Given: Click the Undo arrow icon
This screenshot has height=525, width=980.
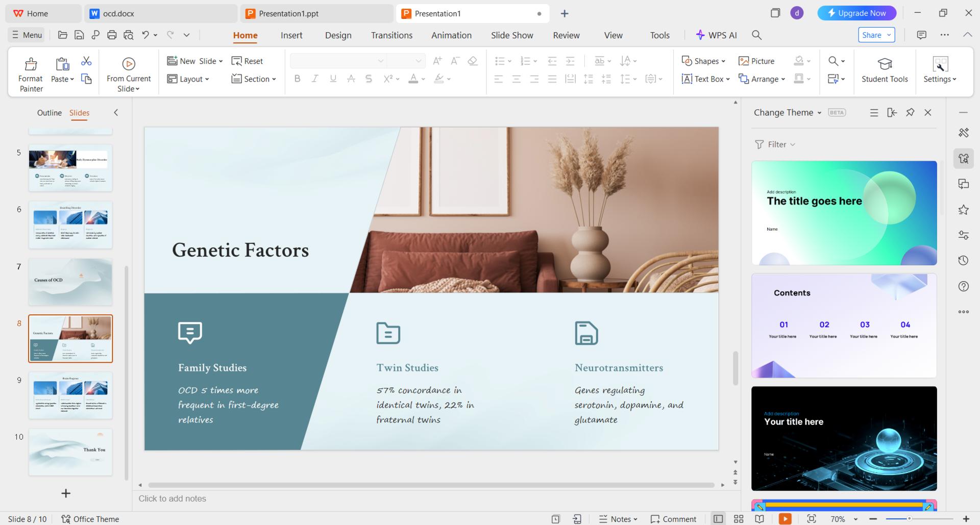Looking at the screenshot, I should point(145,35).
